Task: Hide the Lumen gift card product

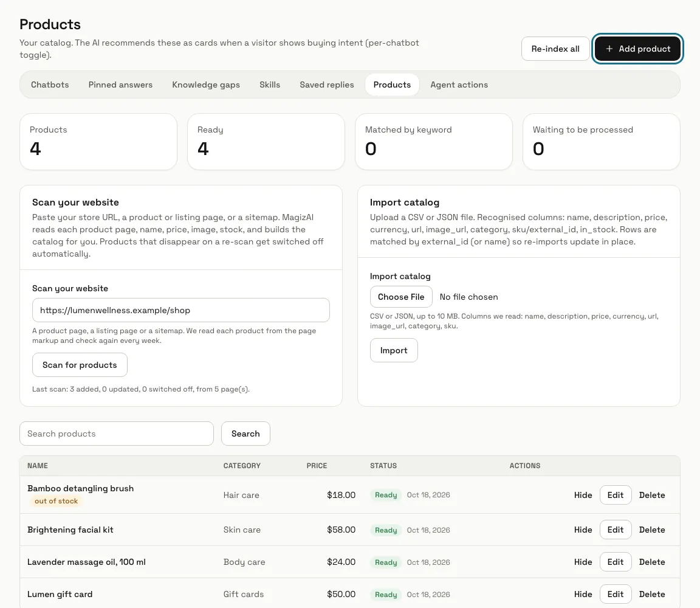Action: coord(583,594)
